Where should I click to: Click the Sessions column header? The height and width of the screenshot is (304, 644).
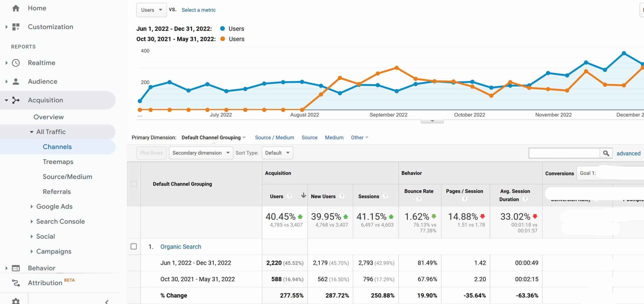(x=369, y=196)
